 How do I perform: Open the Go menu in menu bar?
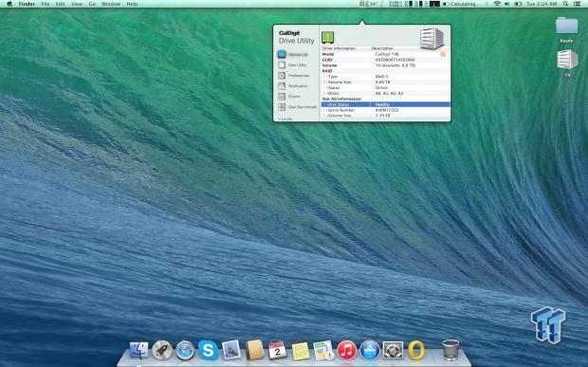(x=92, y=4)
